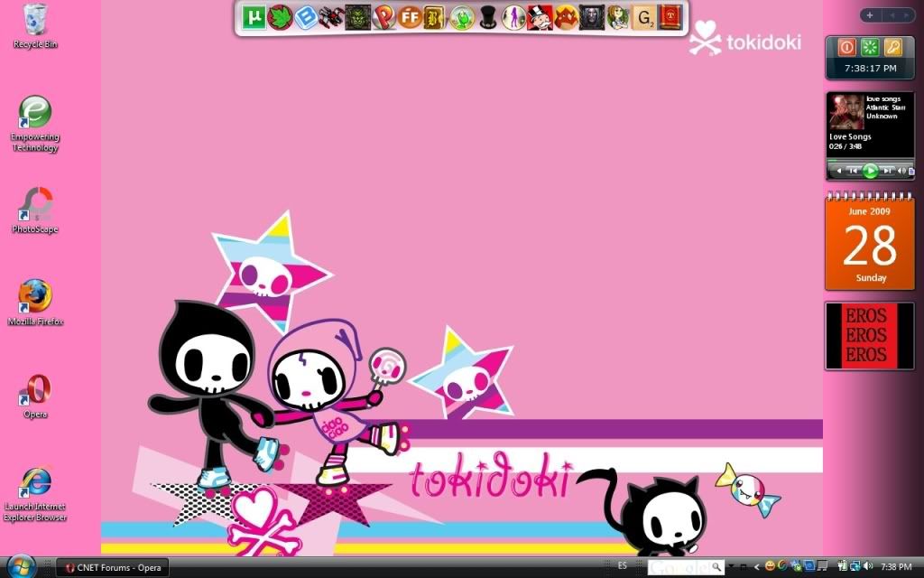Click the plus to add sidebar gadgets
This screenshot has height=578, width=924.
(869, 15)
